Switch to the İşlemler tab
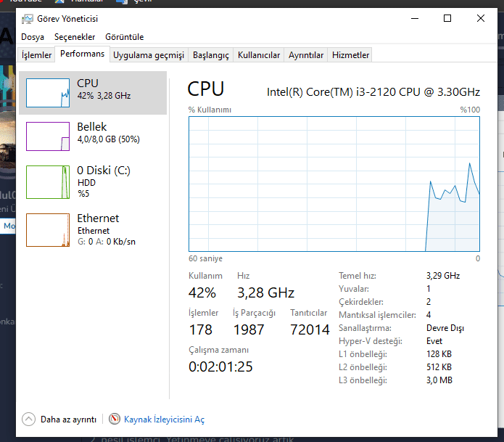504x442 pixels. [x=37, y=55]
